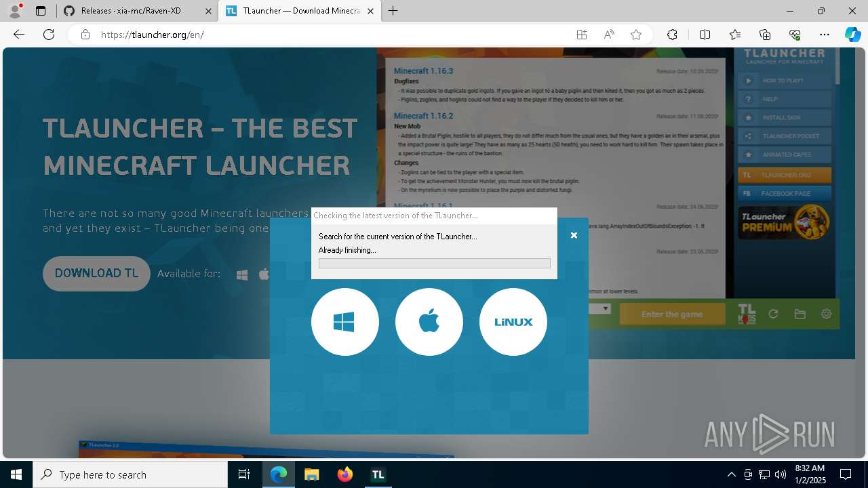Click the small Windows icon after Available for
Image resolution: width=868 pixels, height=488 pixels.
tap(242, 274)
